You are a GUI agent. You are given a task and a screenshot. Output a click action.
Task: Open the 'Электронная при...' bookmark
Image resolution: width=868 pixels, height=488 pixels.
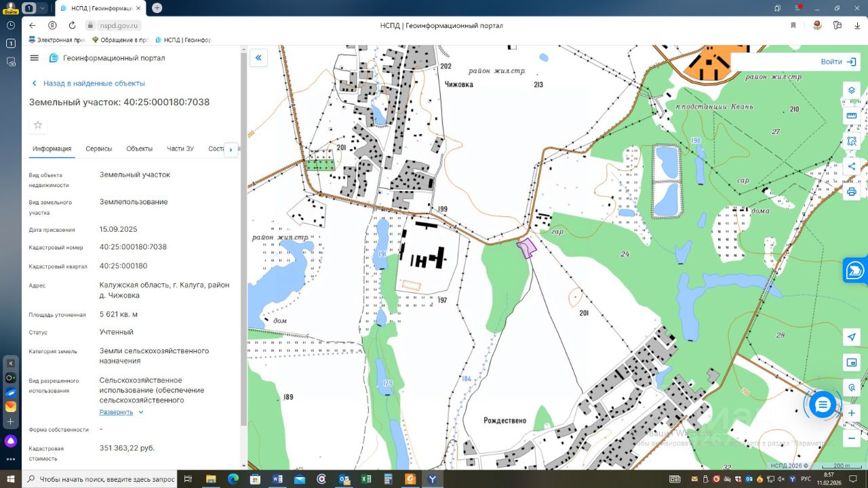pos(56,40)
